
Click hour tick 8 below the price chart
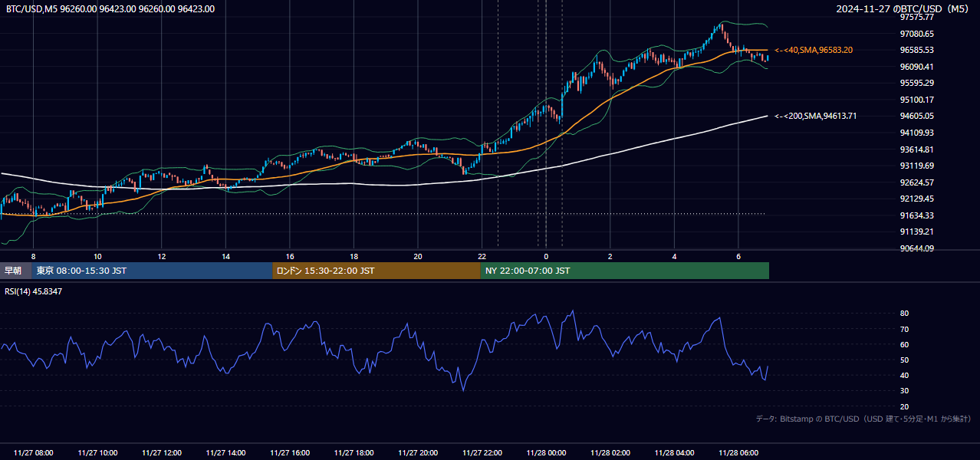pyautogui.click(x=34, y=256)
